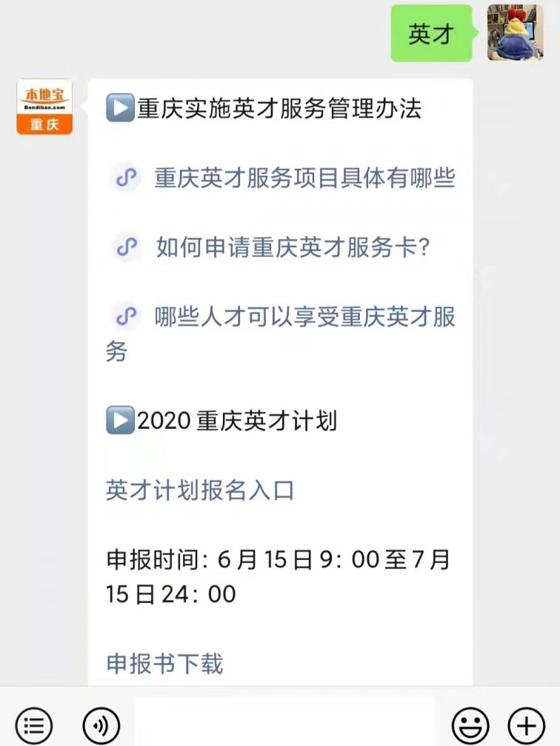Viewport: 560px width, 746px height.
Task: Open the 英才计划报名入口 link
Action: click(x=200, y=490)
